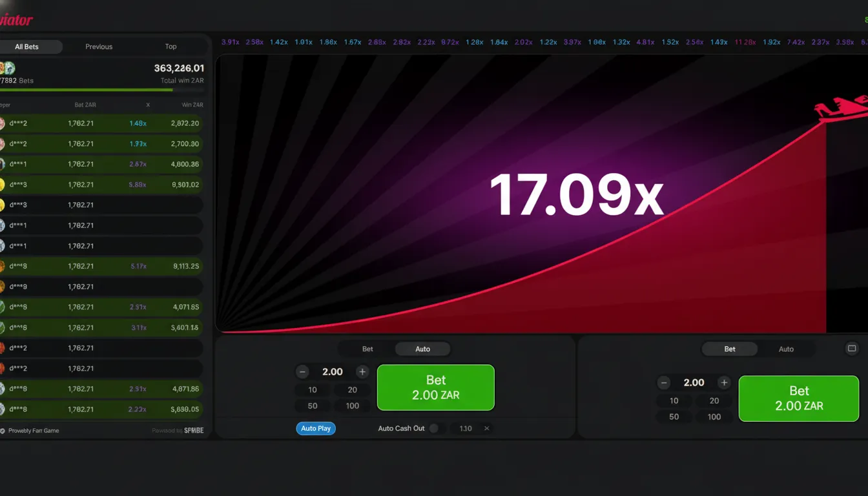This screenshot has height=496, width=868.
Task: Switch to the Top tab
Action: click(170, 46)
